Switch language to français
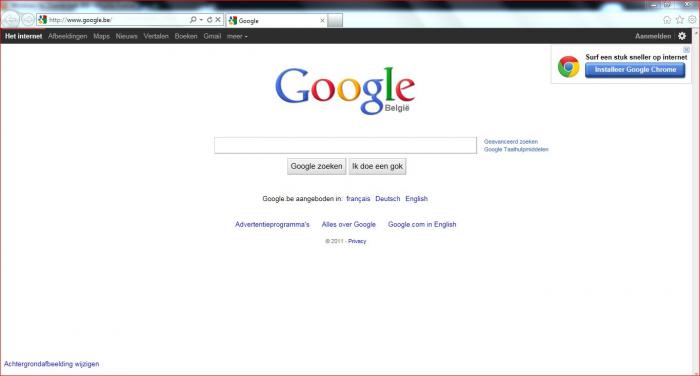This screenshot has height=376, width=700. click(358, 199)
